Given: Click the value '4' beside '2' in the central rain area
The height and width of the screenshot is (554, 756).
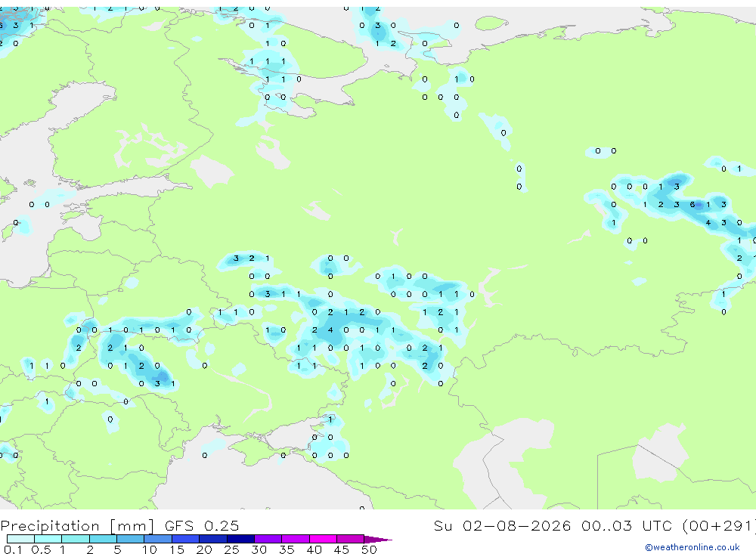Looking at the screenshot, I should pyautogui.click(x=330, y=330).
